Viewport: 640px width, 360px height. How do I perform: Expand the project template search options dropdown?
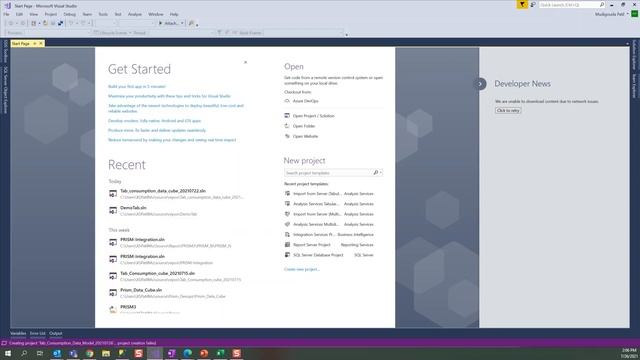pos(381,173)
